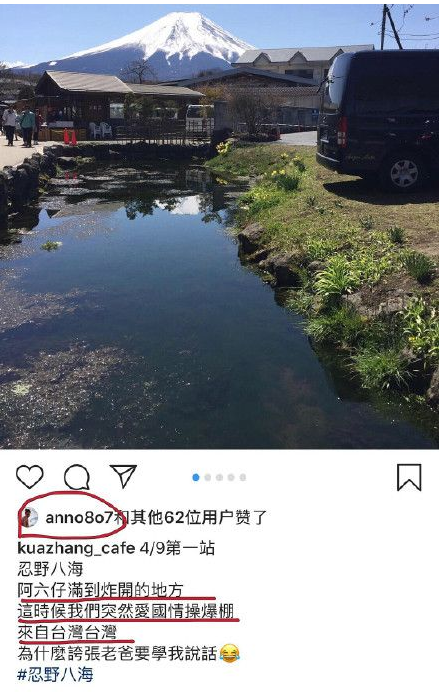Jump to second carousel dot

point(208,478)
